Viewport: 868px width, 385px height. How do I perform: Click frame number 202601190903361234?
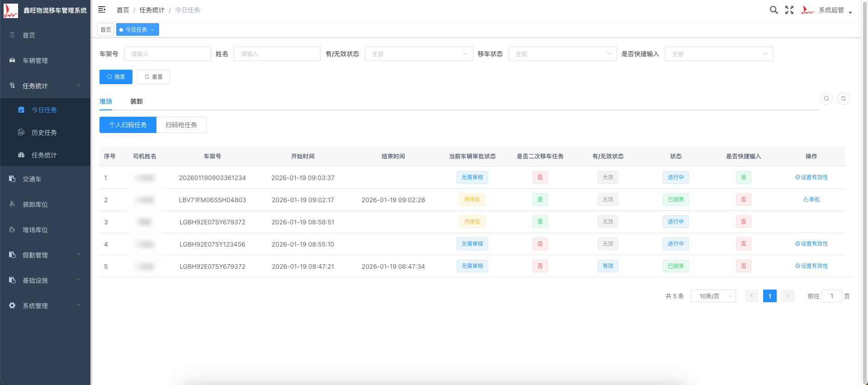pyautogui.click(x=212, y=178)
